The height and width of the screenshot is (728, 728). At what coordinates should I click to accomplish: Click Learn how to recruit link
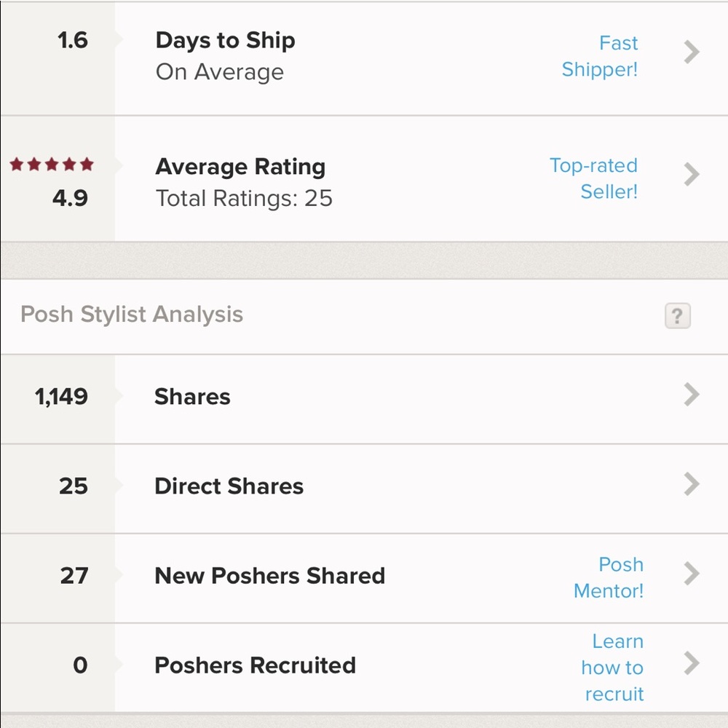coord(613,668)
